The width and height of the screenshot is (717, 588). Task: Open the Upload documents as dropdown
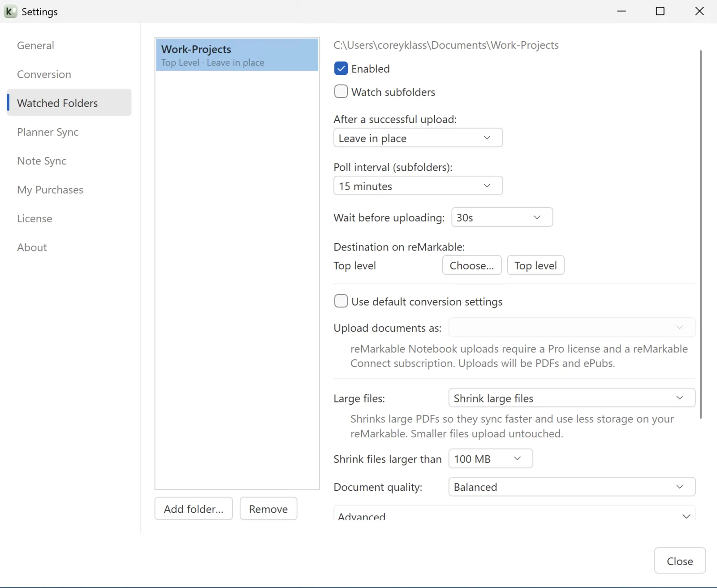[x=572, y=328]
